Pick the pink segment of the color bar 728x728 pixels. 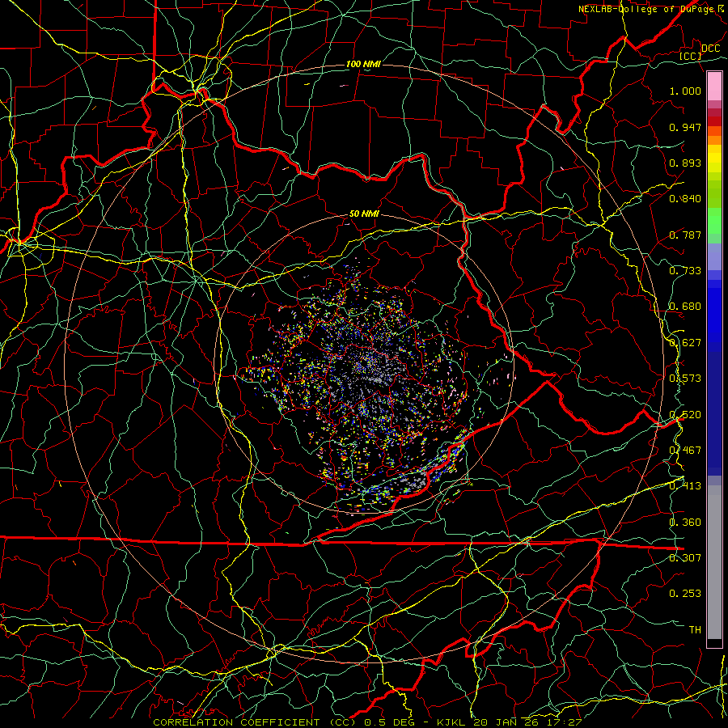tap(714, 87)
